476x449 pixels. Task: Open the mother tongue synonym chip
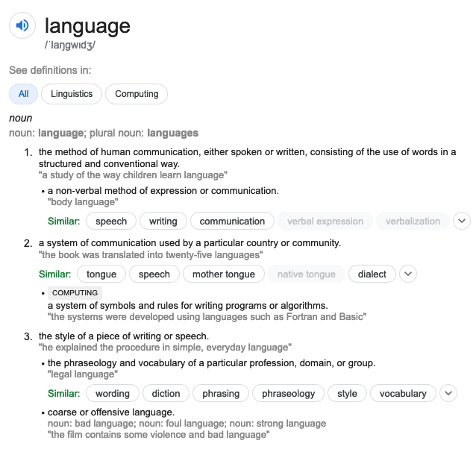(x=224, y=274)
